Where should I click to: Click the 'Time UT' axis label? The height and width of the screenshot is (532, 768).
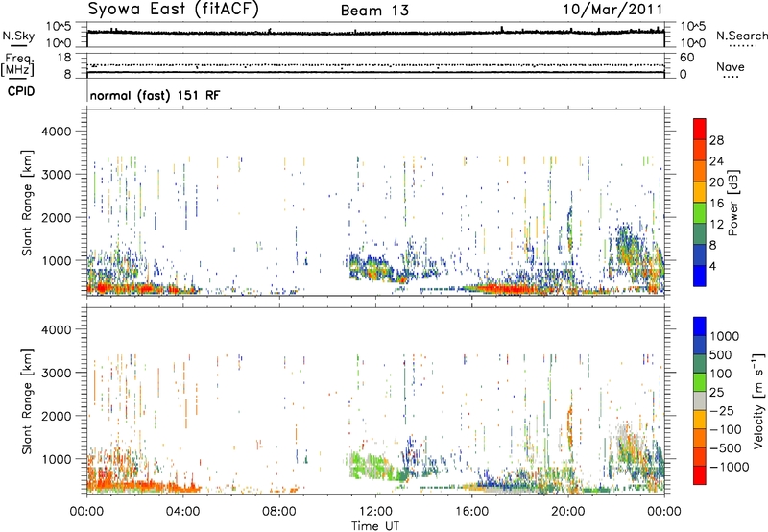coord(375,526)
